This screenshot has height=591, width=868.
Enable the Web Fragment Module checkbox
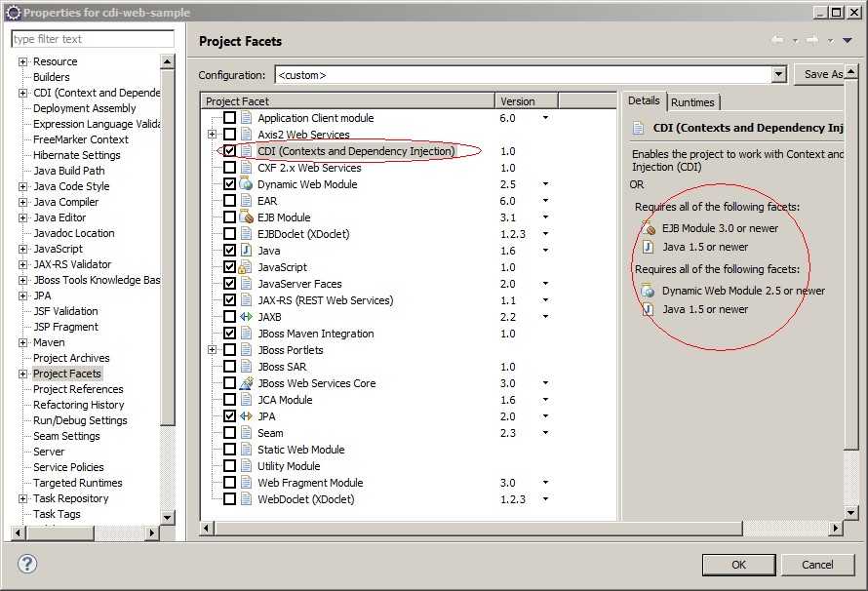[230, 483]
